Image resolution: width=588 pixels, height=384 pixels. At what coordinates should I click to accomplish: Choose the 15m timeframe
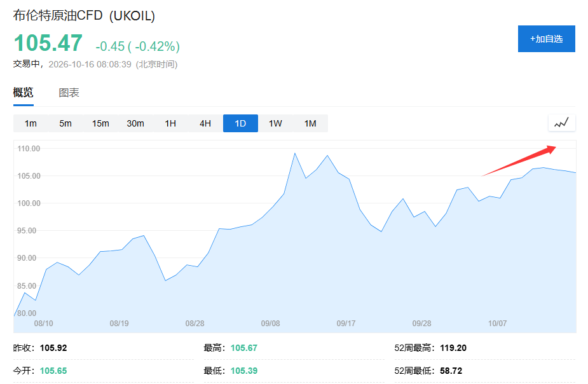pyautogui.click(x=100, y=123)
